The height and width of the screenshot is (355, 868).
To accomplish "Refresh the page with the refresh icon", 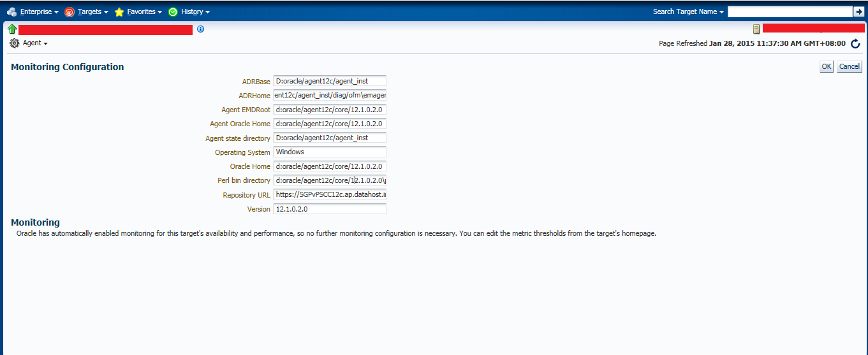I will [x=856, y=43].
